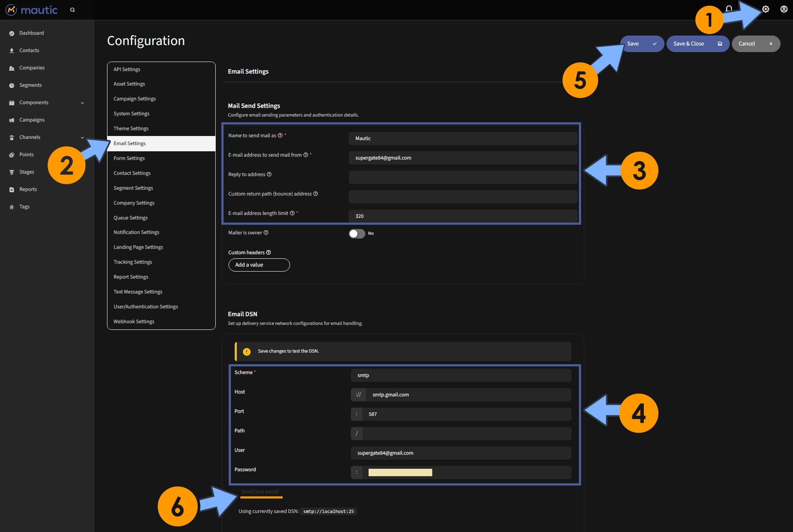The image size is (793, 532).
Task: Expand the Channels menu chevron
Action: tap(82, 137)
